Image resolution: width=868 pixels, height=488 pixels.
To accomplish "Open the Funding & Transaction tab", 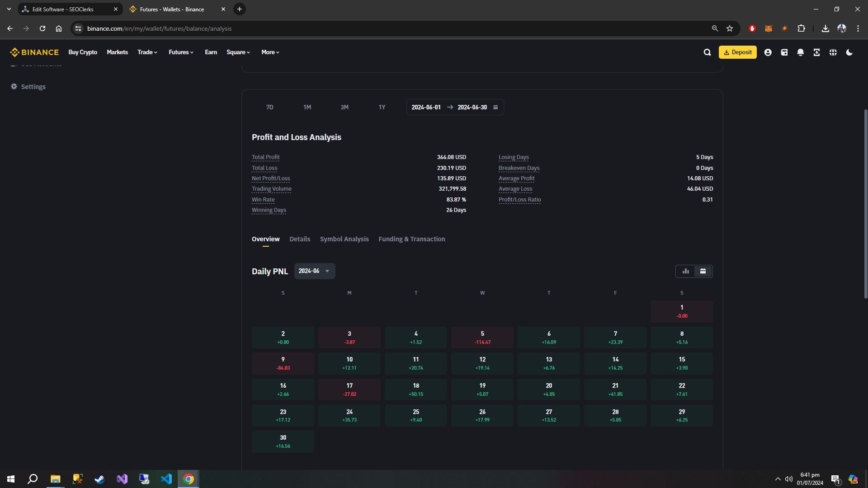I will point(411,239).
